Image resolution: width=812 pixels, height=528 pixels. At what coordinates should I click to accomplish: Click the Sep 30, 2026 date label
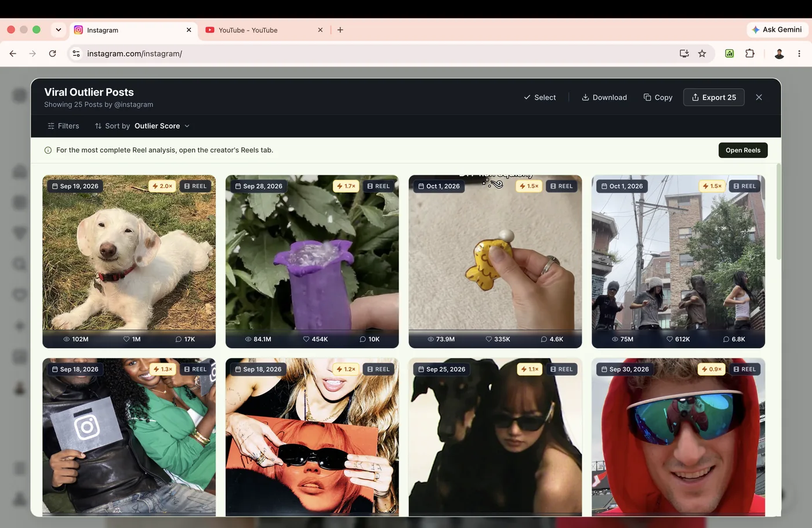pos(624,369)
